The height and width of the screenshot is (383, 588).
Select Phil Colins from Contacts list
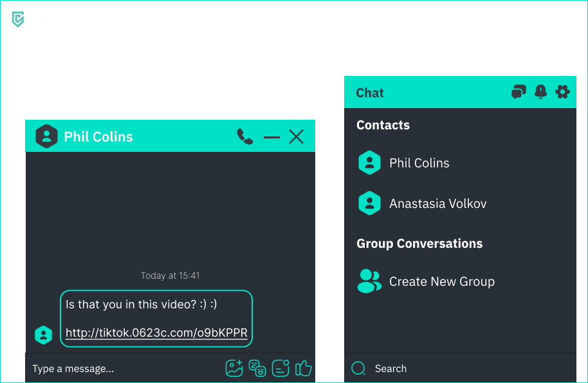(419, 163)
